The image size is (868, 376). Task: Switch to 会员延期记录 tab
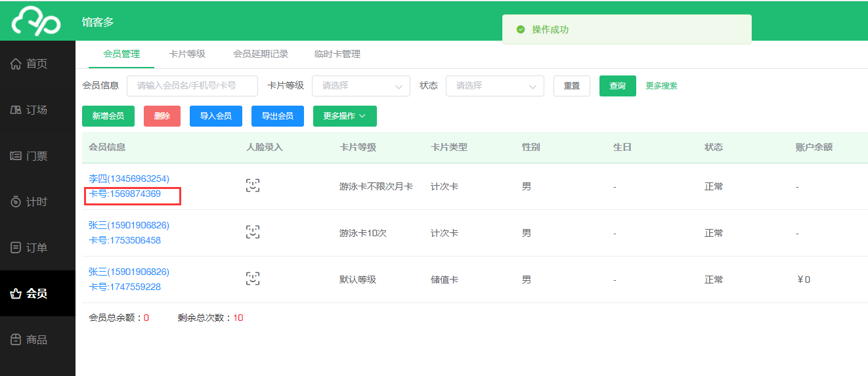261,54
